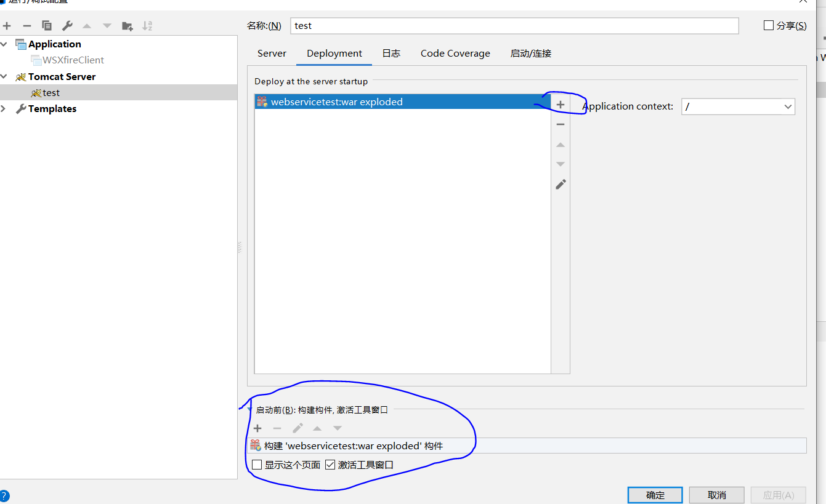The width and height of the screenshot is (826, 504).
Task: Select 构建 'webservicetest:war exploded' 构件 task row
Action: tap(527, 446)
